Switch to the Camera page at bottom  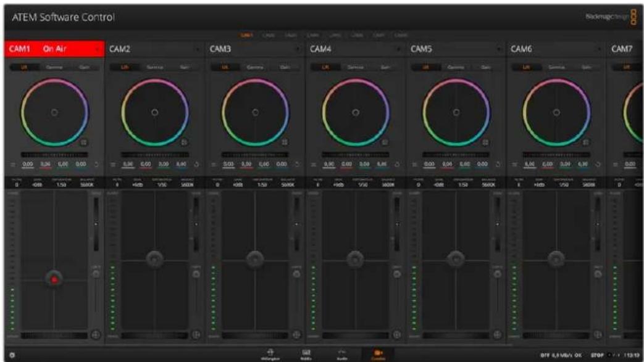point(378,355)
